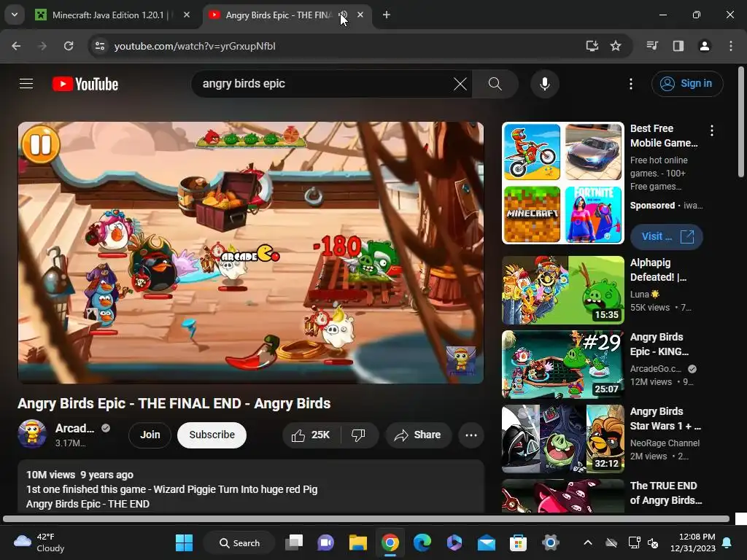Open Microsoft Store from taskbar
The image size is (747, 560).
(518, 542)
